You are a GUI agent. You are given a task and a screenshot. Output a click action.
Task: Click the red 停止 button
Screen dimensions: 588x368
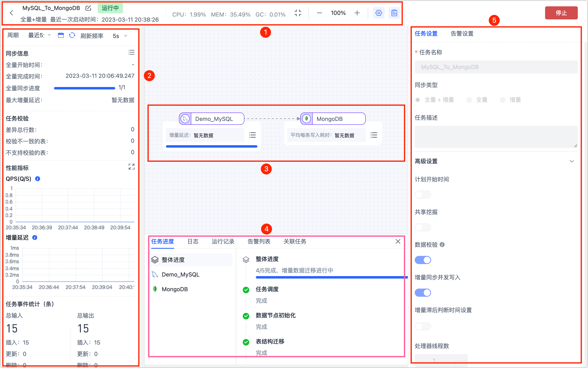pyautogui.click(x=561, y=13)
